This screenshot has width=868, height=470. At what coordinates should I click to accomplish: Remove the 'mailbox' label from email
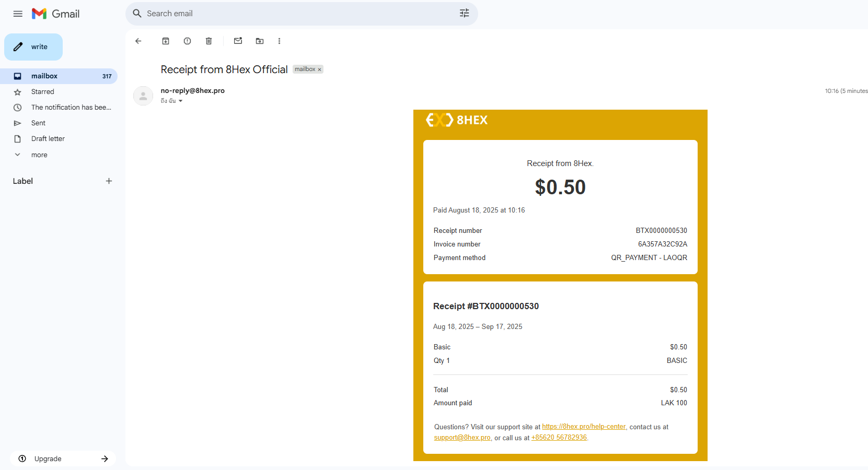pyautogui.click(x=319, y=69)
